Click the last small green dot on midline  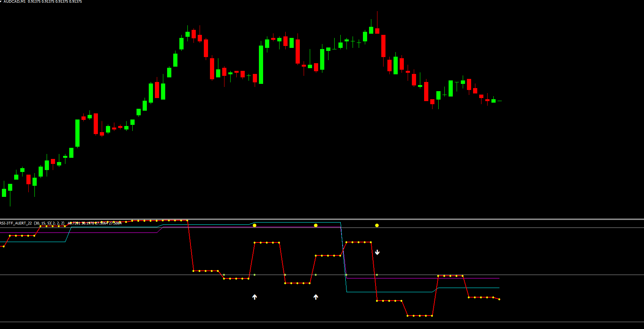[377, 275]
